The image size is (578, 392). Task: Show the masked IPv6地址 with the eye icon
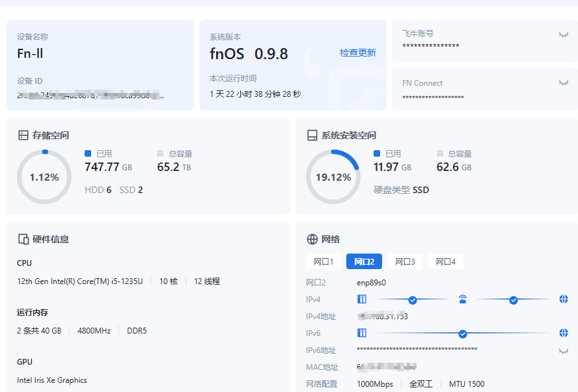[x=563, y=351]
